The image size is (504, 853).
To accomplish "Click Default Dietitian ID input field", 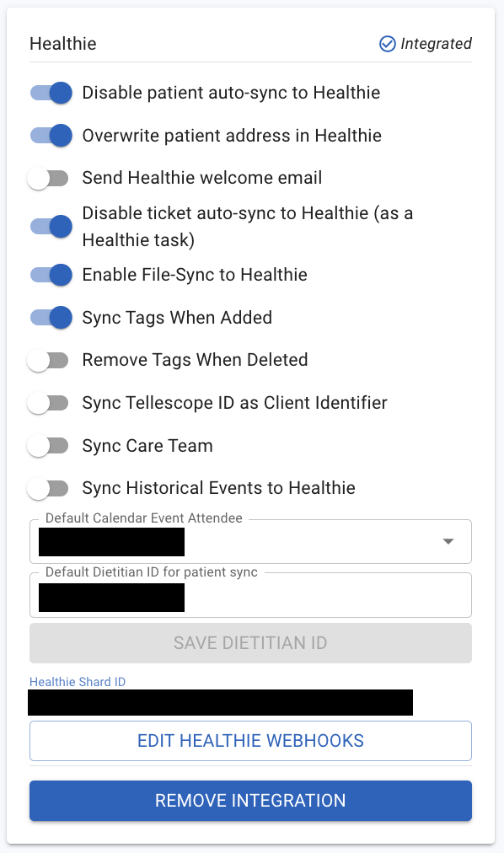I will (250, 595).
